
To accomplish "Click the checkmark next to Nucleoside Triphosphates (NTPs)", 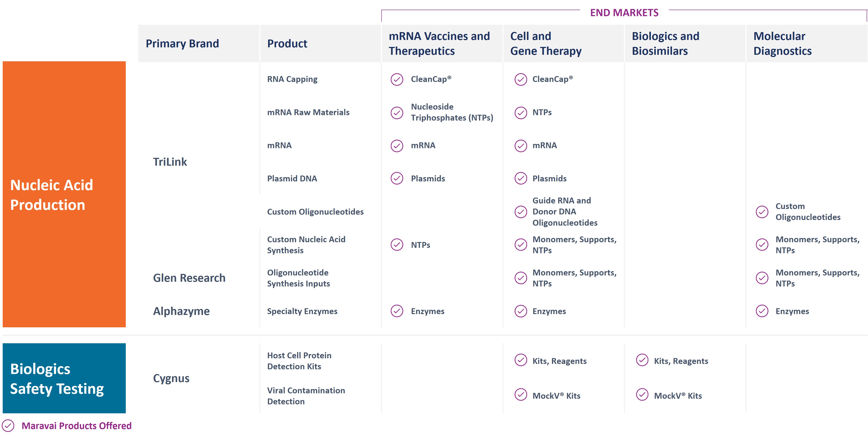I will 397,112.
